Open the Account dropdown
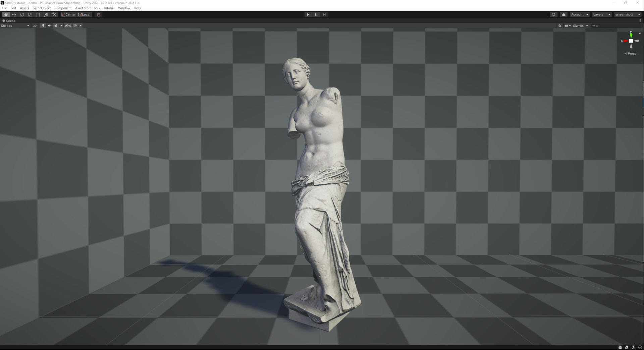Image resolution: width=644 pixels, height=350 pixels. (579, 14)
